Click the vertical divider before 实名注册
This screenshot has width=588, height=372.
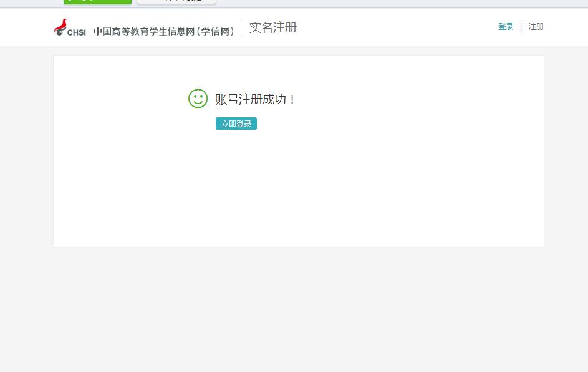[241, 27]
